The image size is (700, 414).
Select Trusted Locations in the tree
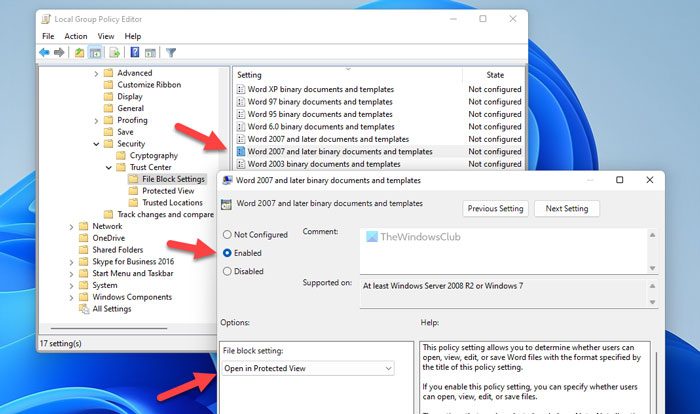(172, 203)
